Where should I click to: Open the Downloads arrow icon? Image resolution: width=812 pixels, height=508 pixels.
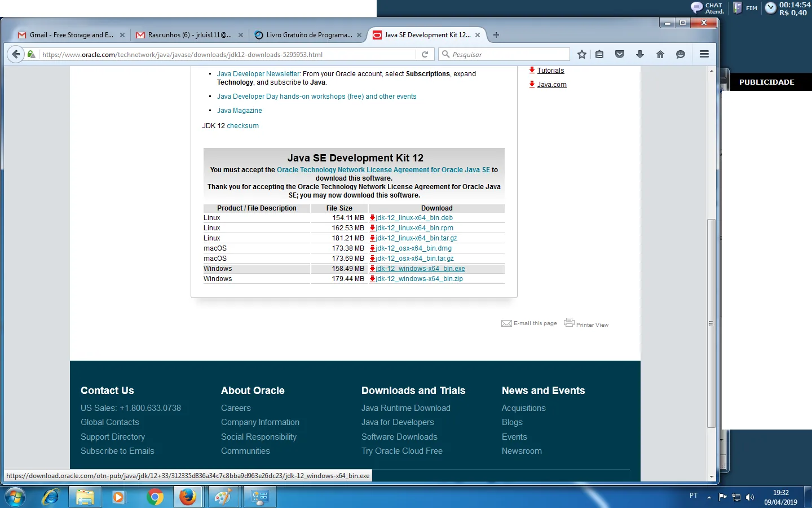[640, 54]
